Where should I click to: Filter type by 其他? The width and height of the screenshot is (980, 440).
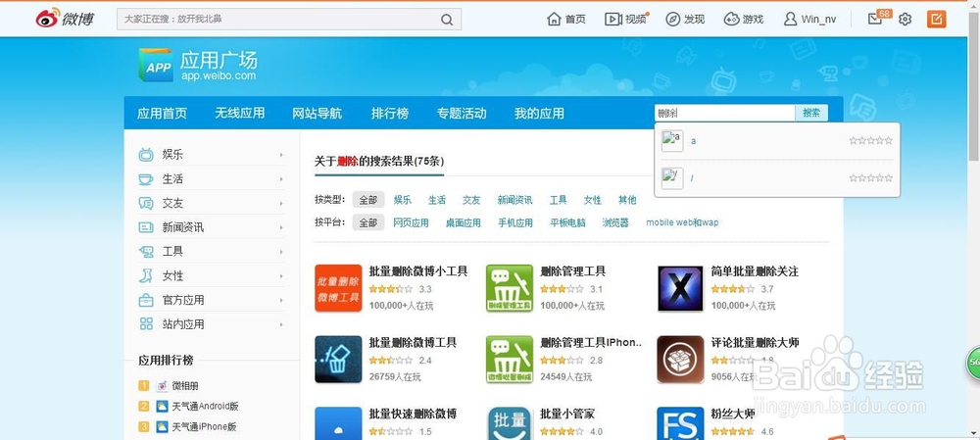coord(627,200)
